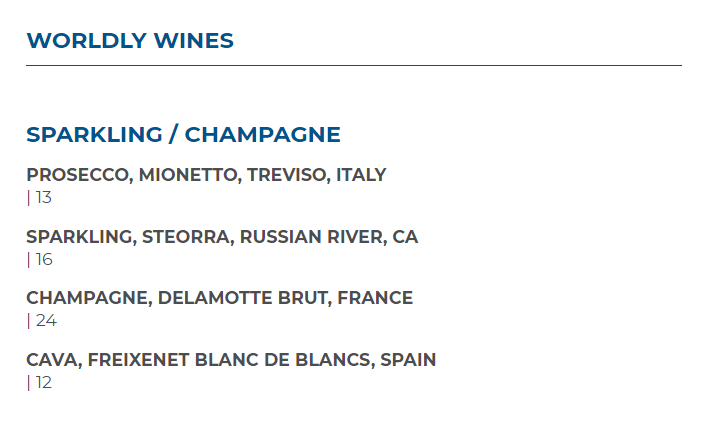This screenshot has width=715, height=431.
Task: Click the word Spain in Cava line
Action: 408,360
